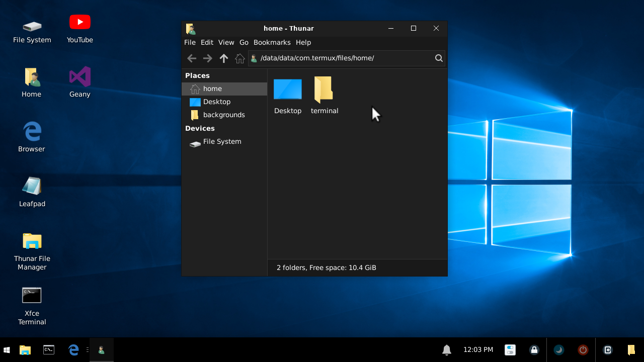Toggle night mode via the moon tray icon

click(558, 349)
